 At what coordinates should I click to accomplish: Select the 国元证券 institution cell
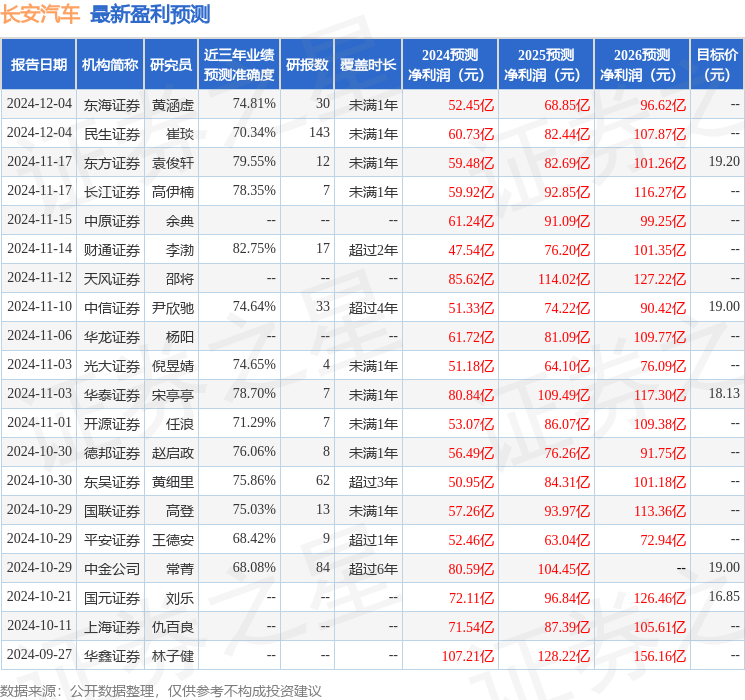point(112,598)
